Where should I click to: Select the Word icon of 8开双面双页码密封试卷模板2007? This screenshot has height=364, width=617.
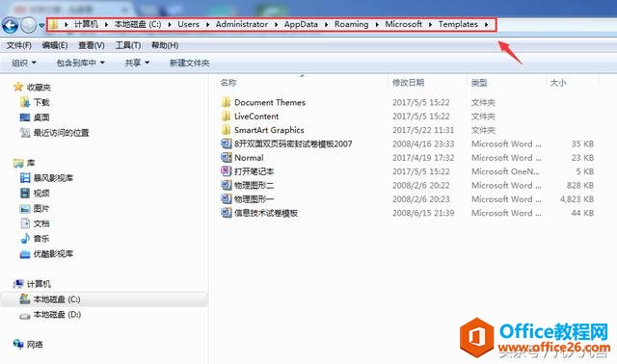(227, 143)
